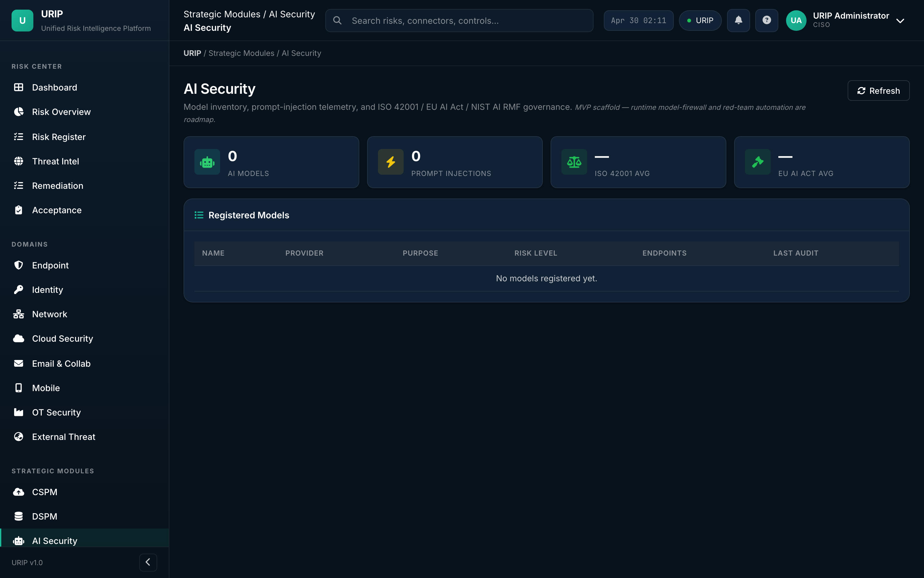Click the CSPM cloud upload icon
The width and height of the screenshot is (924, 578).
[x=18, y=492]
